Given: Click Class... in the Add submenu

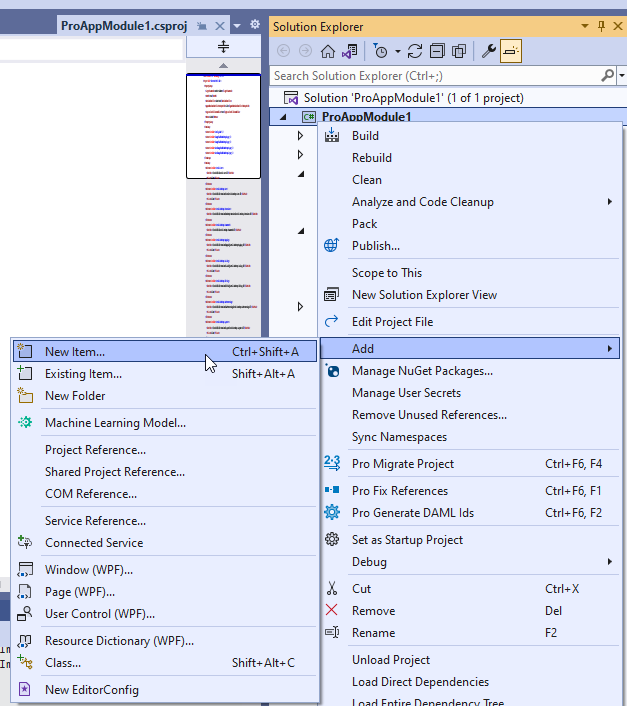Looking at the screenshot, I should pos(63,663).
